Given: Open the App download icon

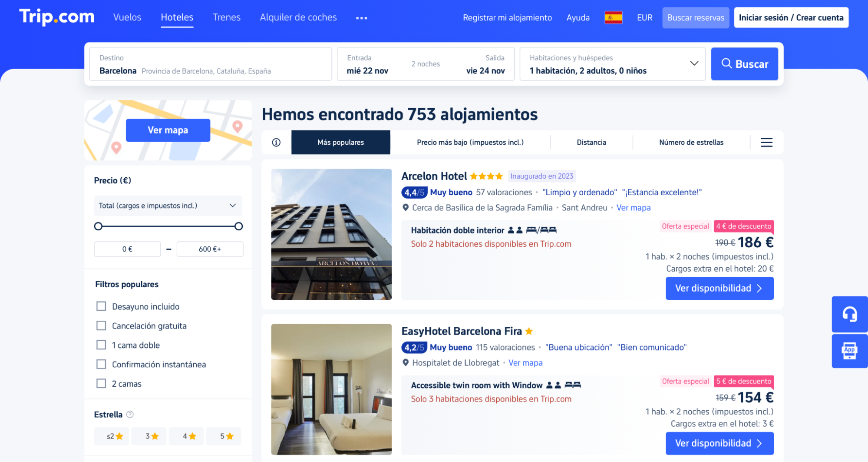Looking at the screenshot, I should point(849,351).
